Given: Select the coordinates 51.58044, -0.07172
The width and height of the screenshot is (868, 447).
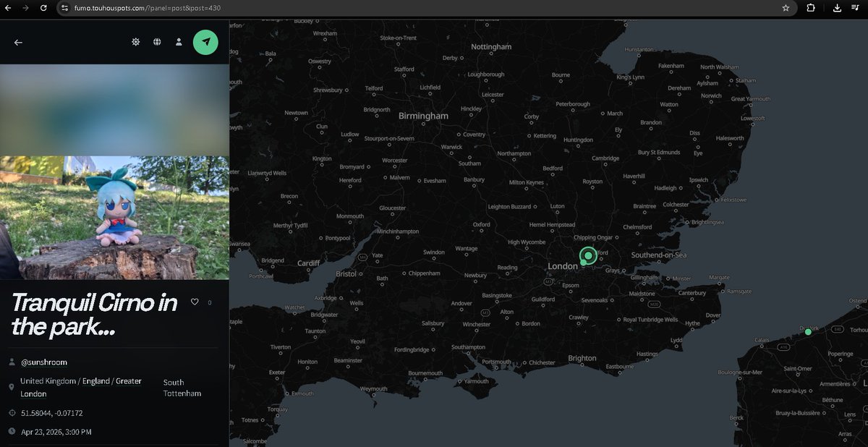Looking at the screenshot, I should coord(52,413).
